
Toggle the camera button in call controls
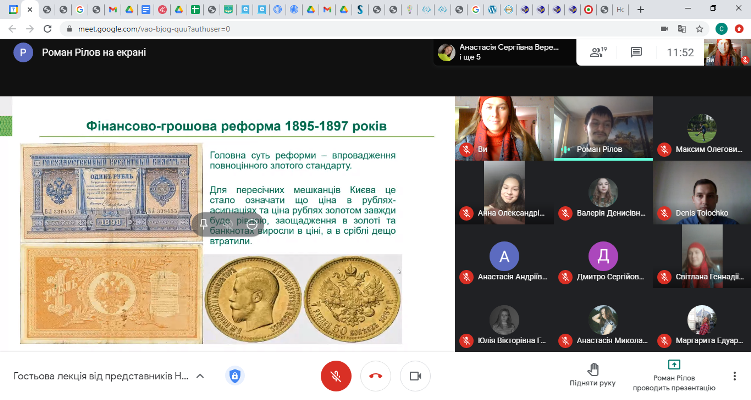[x=415, y=376]
